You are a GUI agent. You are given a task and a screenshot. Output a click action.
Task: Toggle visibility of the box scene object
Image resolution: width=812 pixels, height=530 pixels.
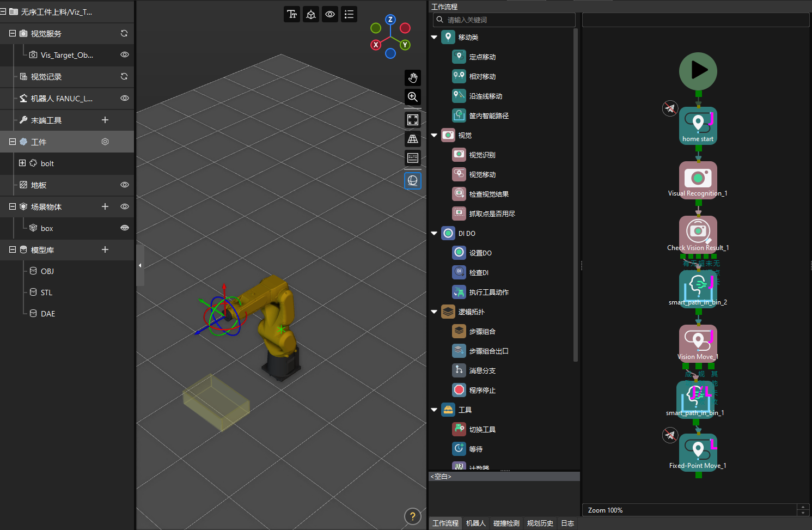(125, 228)
